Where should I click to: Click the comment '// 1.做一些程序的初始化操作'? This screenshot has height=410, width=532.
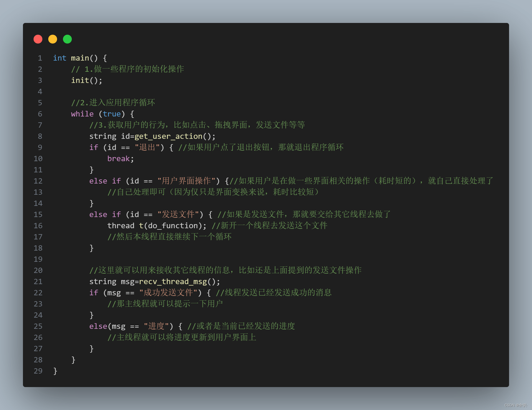[x=128, y=69]
